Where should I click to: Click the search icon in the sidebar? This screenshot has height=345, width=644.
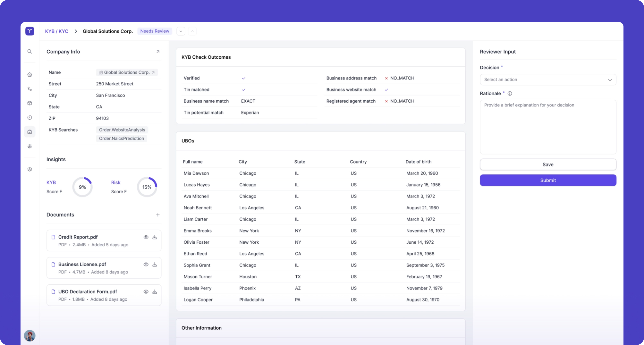(30, 51)
